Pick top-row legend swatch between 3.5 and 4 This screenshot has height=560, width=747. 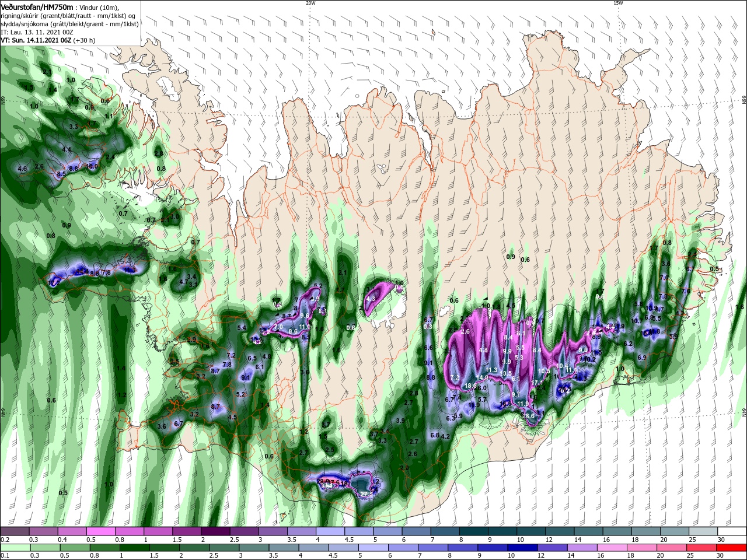point(301,531)
